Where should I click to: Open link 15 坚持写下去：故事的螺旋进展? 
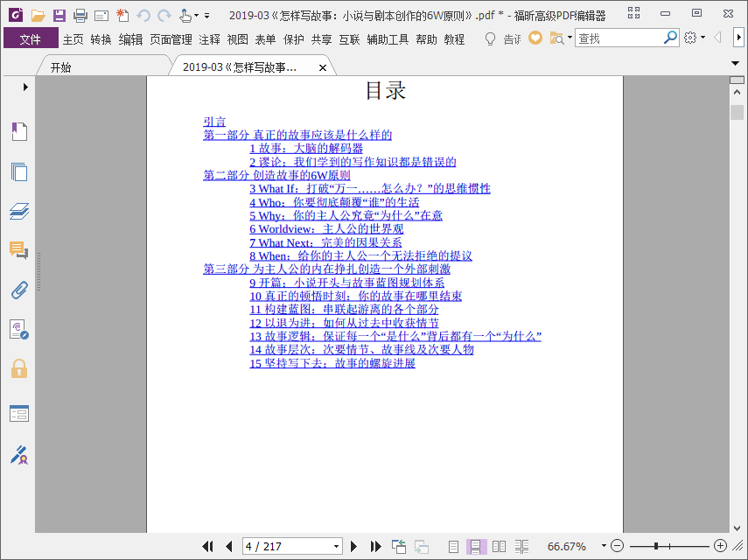332,363
